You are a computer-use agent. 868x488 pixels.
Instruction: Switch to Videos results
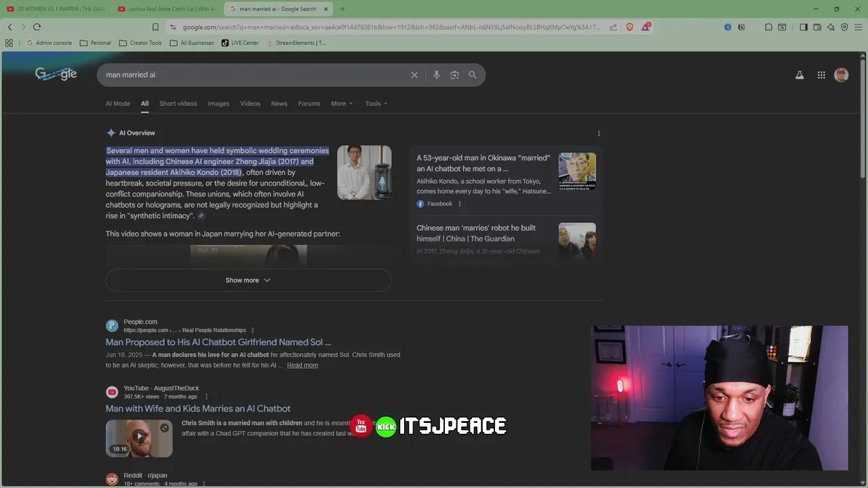pyautogui.click(x=250, y=104)
